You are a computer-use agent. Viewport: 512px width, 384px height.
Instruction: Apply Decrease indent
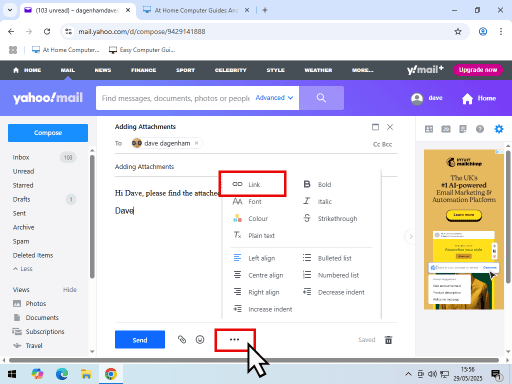pyautogui.click(x=333, y=292)
